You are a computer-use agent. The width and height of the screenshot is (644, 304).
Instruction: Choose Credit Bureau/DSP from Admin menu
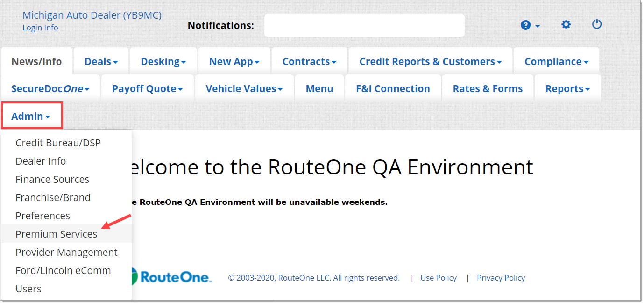click(66, 143)
